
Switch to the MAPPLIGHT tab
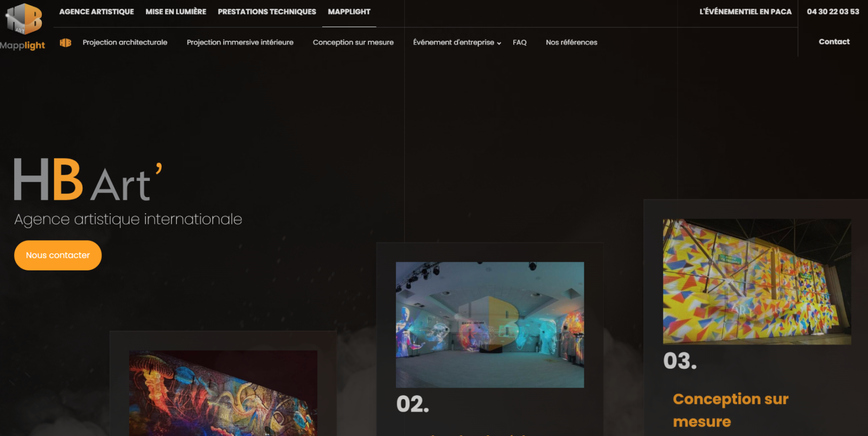[x=349, y=11]
